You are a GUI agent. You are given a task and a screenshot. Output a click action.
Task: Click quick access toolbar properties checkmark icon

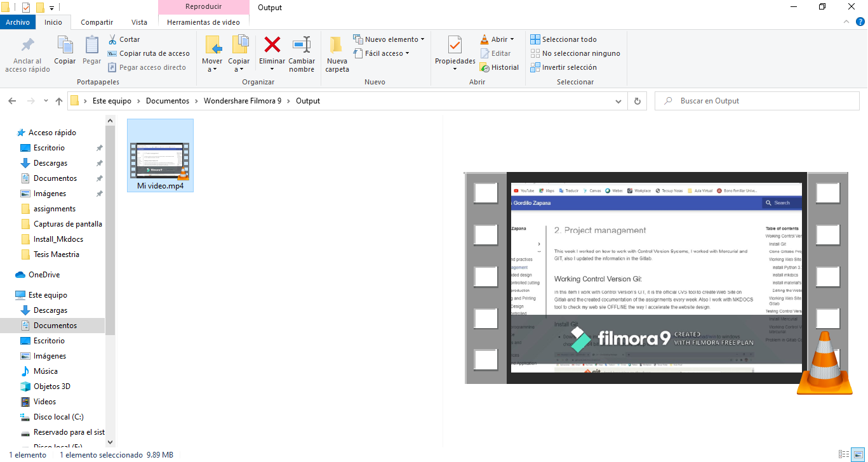pos(26,8)
